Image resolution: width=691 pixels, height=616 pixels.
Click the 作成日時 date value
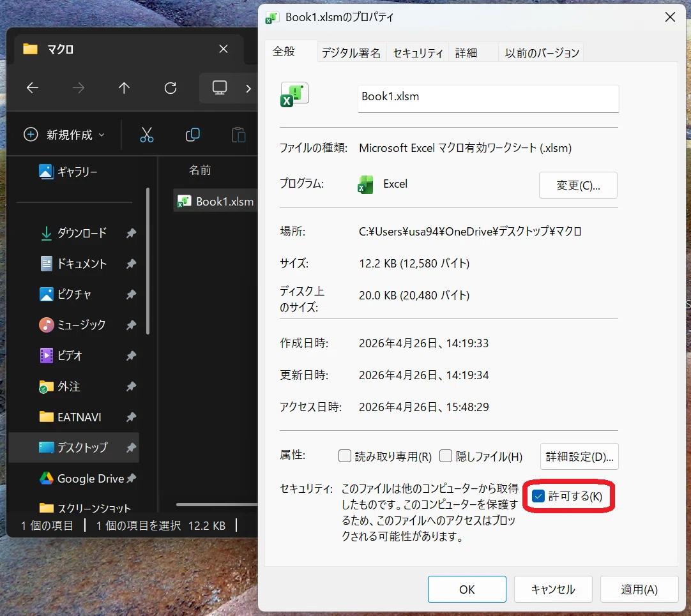click(x=424, y=343)
